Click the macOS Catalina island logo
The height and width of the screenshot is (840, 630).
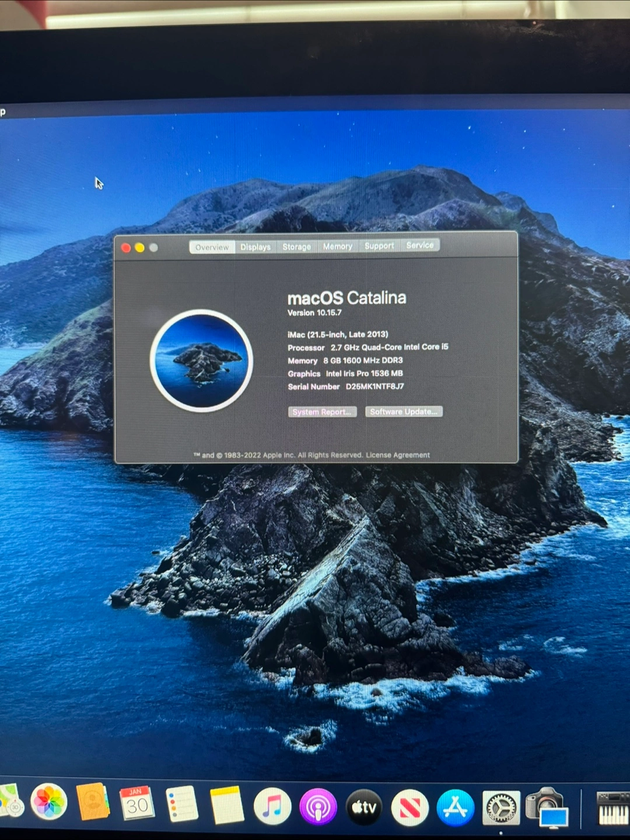point(201,360)
